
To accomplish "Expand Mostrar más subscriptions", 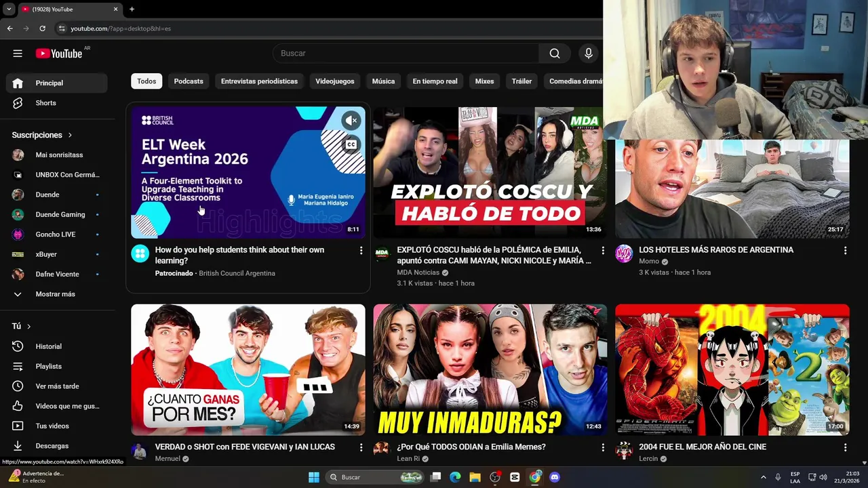I will 57,294.
